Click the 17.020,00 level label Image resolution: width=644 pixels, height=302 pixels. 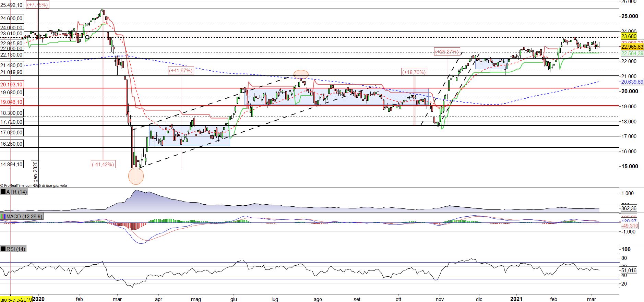click(x=12, y=133)
